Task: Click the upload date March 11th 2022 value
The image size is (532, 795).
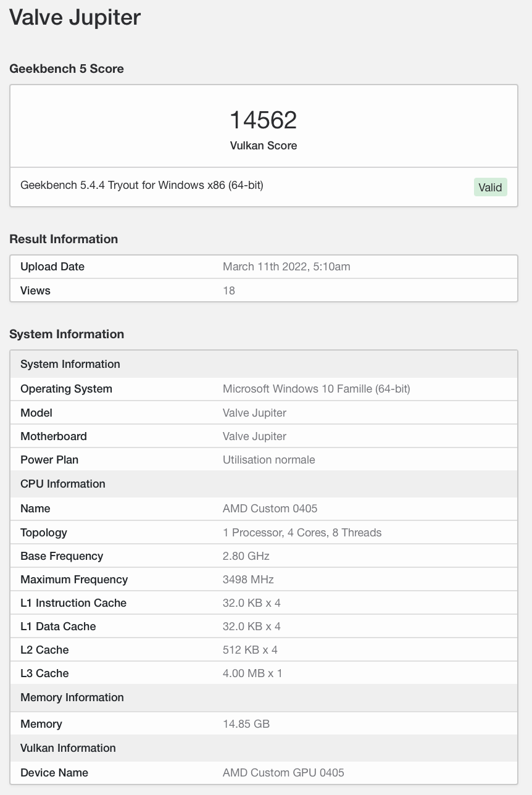Action: tap(286, 267)
